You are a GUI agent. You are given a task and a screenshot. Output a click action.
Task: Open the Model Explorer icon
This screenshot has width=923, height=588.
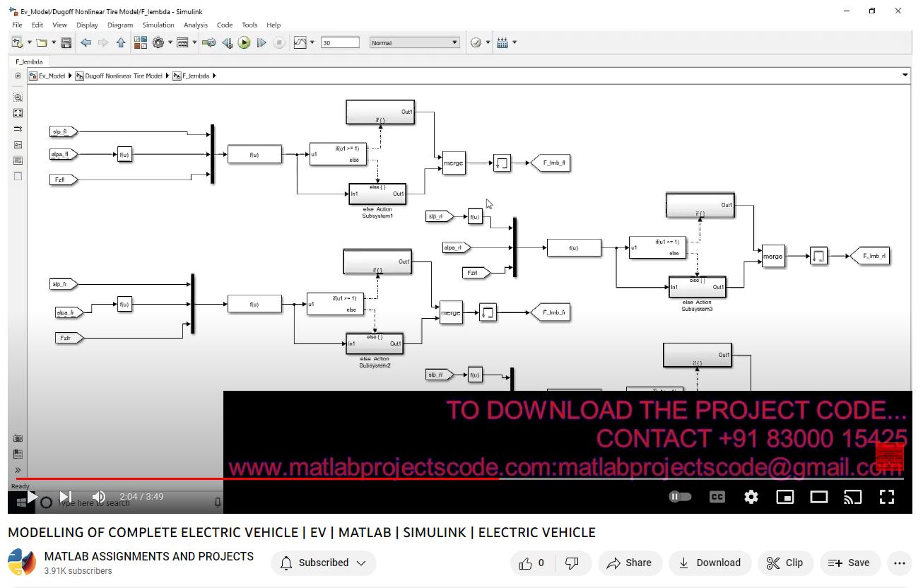(x=182, y=43)
